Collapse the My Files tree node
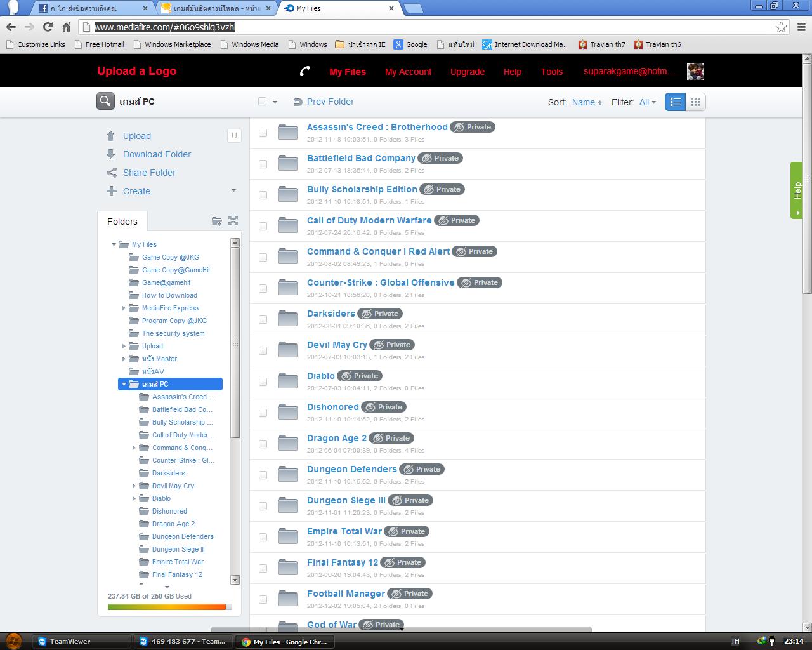The width and height of the screenshot is (812, 650). [114, 244]
